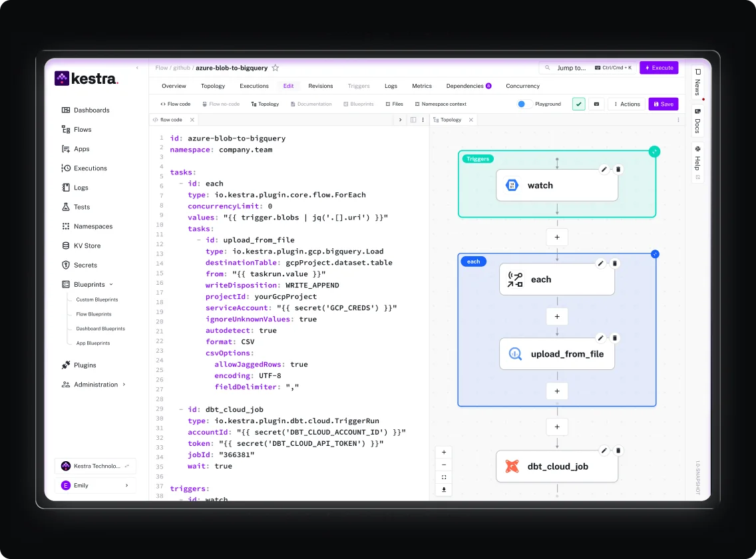
Task: Open the Secrets page
Action: click(x=80, y=265)
